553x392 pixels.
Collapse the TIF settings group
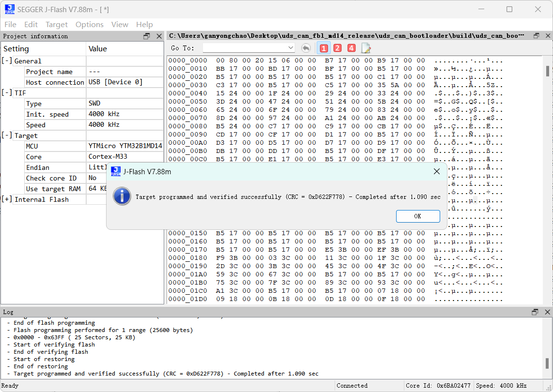(x=7, y=93)
